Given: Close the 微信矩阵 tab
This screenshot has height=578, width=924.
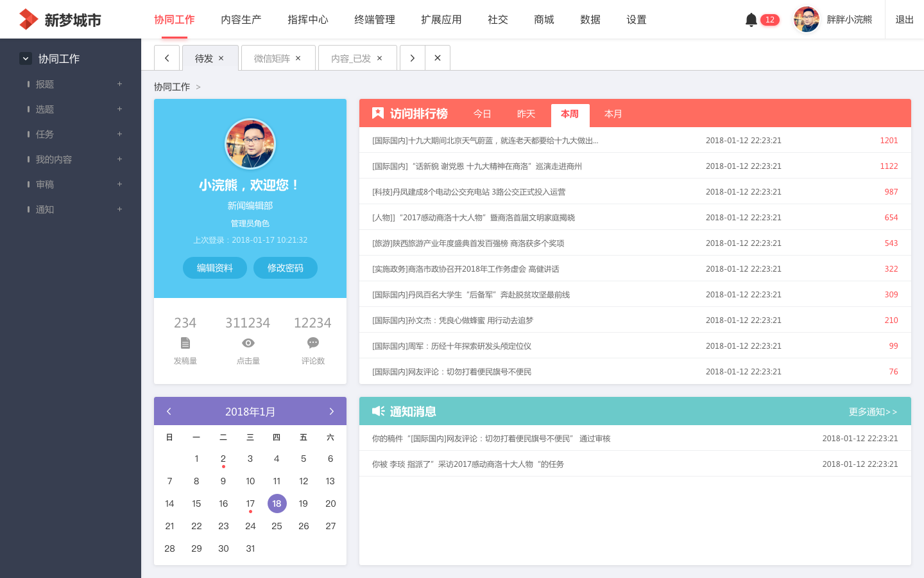Looking at the screenshot, I should coord(298,58).
